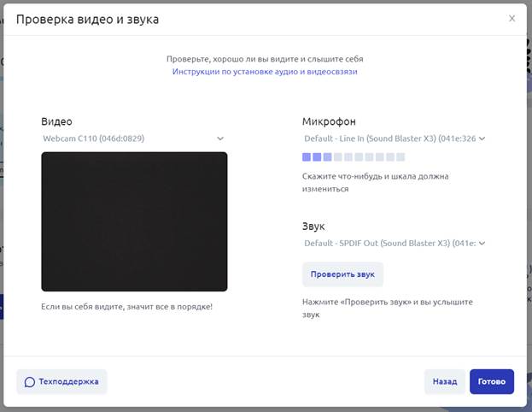Go back with the Назад button

click(x=444, y=382)
